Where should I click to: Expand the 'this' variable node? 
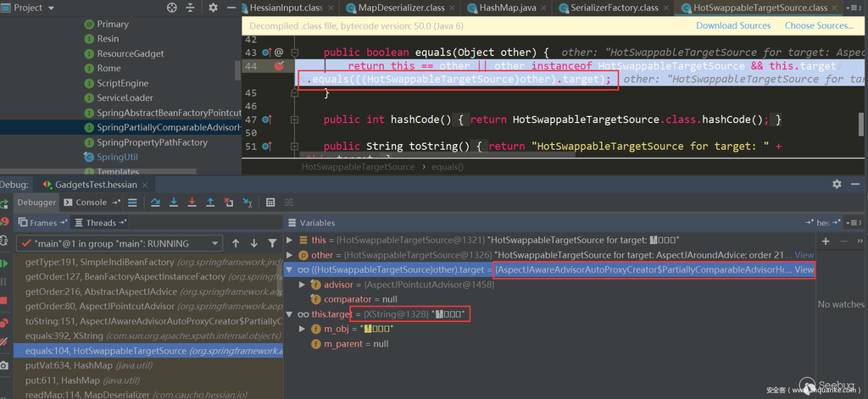click(x=290, y=241)
